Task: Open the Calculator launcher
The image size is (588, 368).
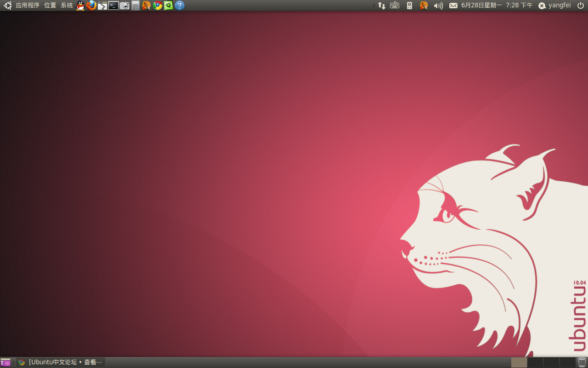Action: coord(136,6)
